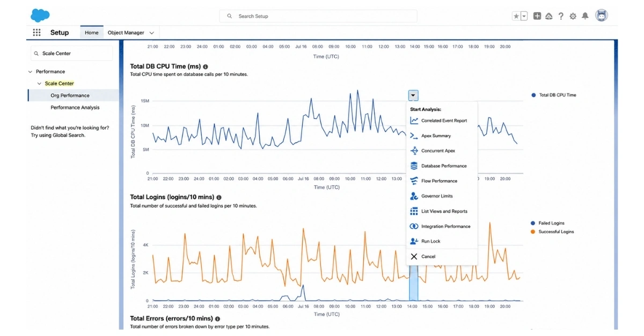Open the App Launcher grid icon
Image resolution: width=644 pixels, height=336 pixels.
click(36, 33)
